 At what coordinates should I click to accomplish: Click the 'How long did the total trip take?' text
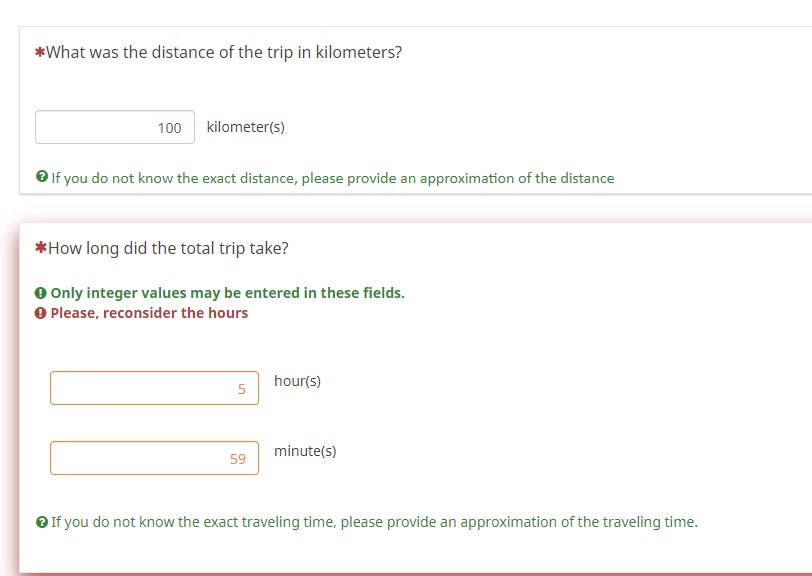pyautogui.click(x=168, y=248)
